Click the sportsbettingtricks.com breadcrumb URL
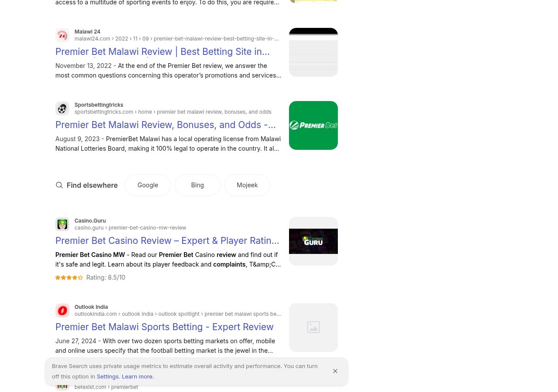Viewport: 558px width, 392px height. [173, 112]
